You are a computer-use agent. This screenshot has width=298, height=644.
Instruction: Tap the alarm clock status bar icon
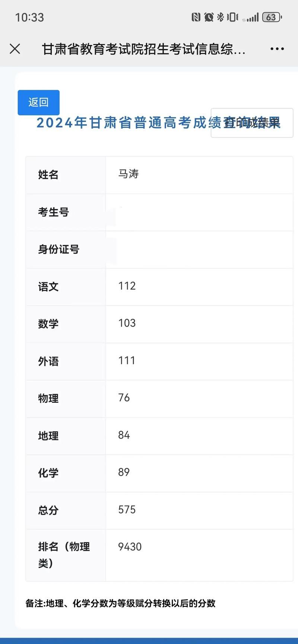point(209,17)
